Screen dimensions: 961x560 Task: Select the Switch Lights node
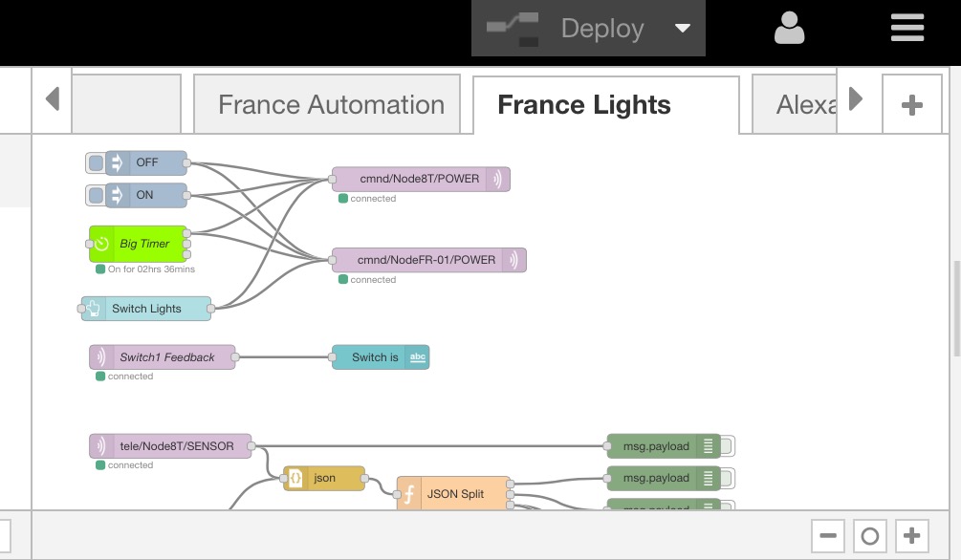tap(146, 309)
